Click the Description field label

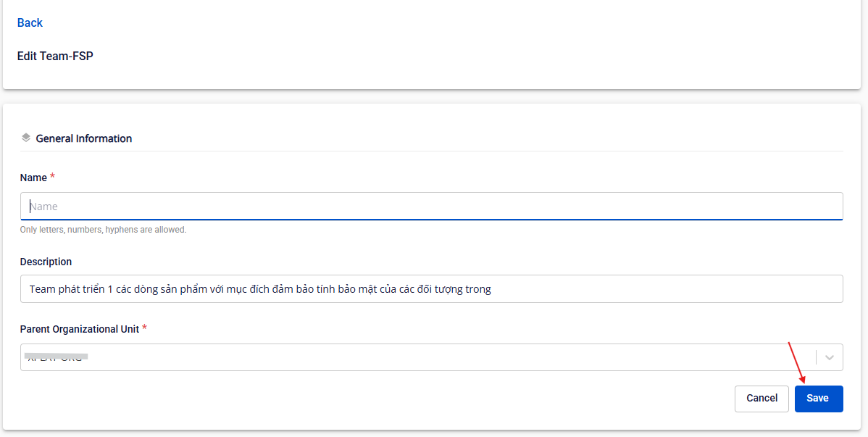click(46, 262)
